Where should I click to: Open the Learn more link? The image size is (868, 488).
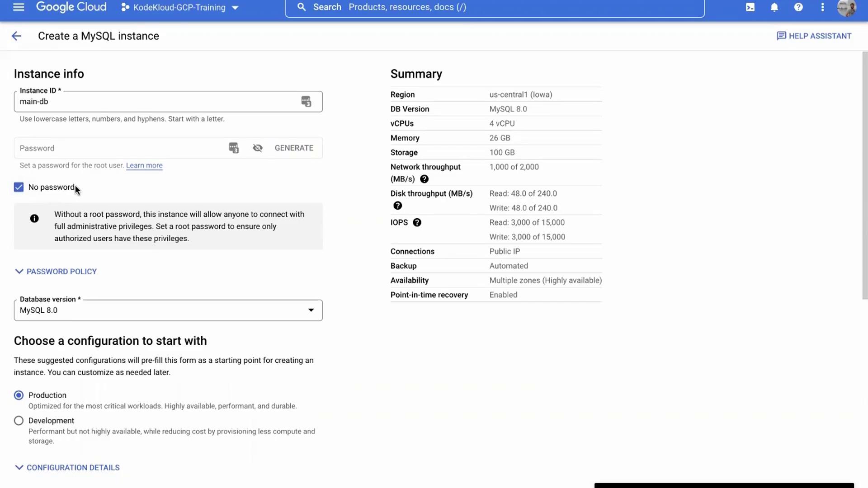click(144, 165)
